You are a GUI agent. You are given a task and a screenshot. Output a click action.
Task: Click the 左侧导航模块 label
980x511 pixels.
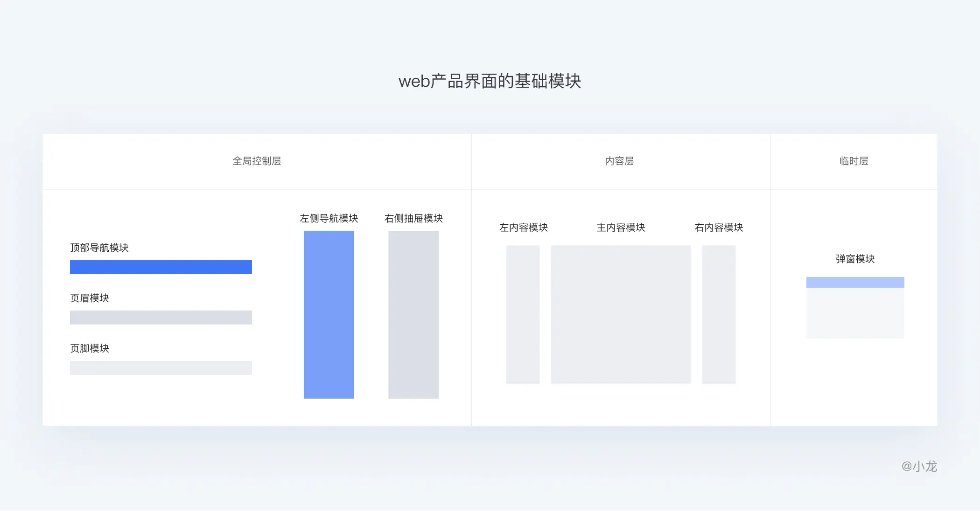coord(329,218)
